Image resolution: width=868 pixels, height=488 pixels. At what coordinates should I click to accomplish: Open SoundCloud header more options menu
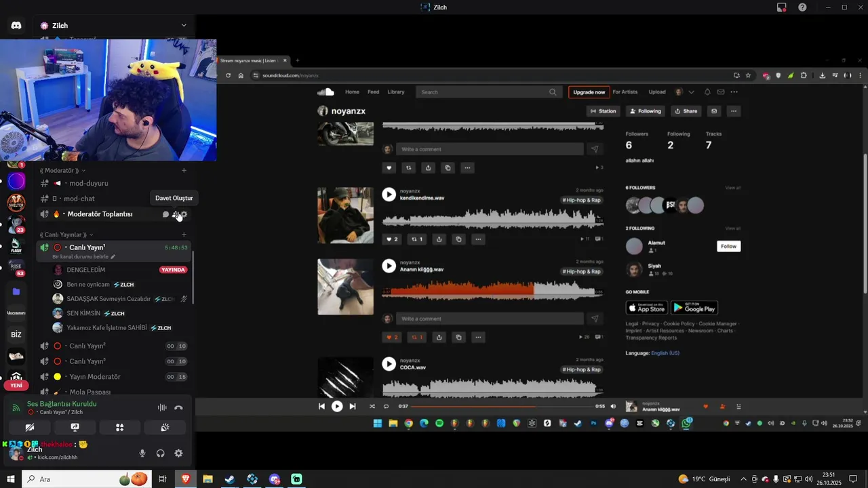click(734, 92)
